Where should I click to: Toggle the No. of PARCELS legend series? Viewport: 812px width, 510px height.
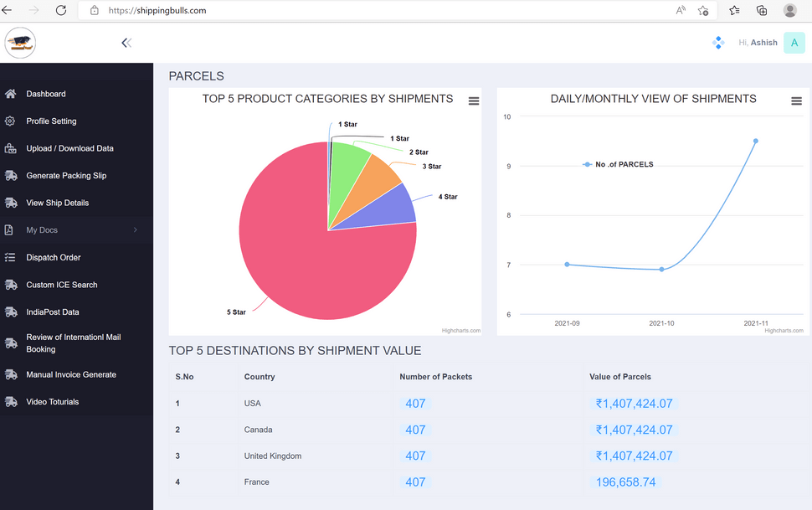(619, 165)
